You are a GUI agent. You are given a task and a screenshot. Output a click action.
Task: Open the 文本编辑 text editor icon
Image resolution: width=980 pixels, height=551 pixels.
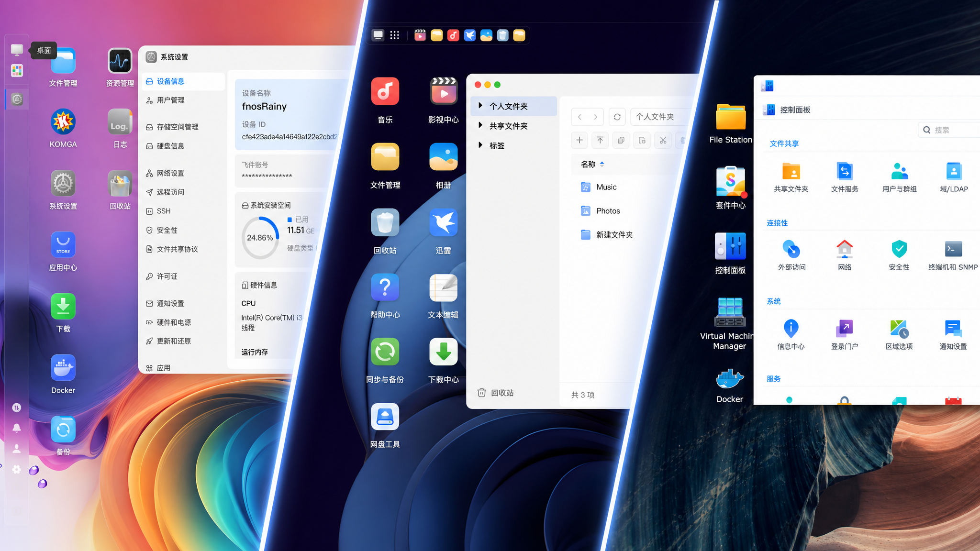point(444,287)
